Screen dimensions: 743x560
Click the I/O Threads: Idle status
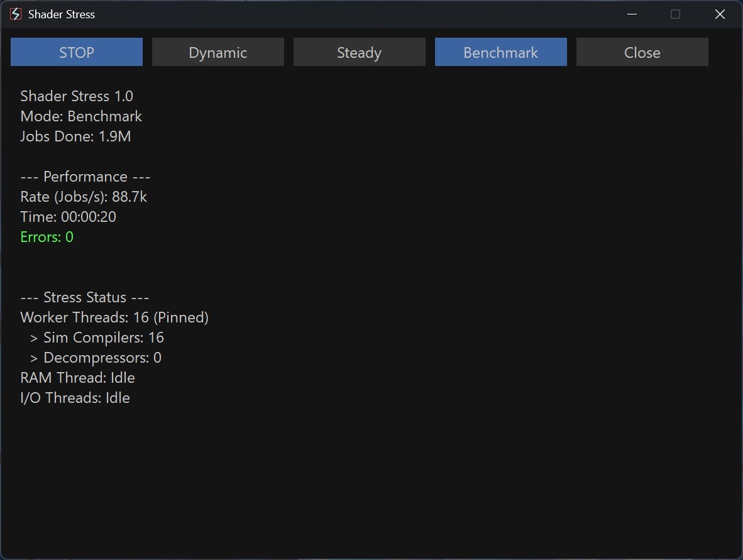[75, 398]
